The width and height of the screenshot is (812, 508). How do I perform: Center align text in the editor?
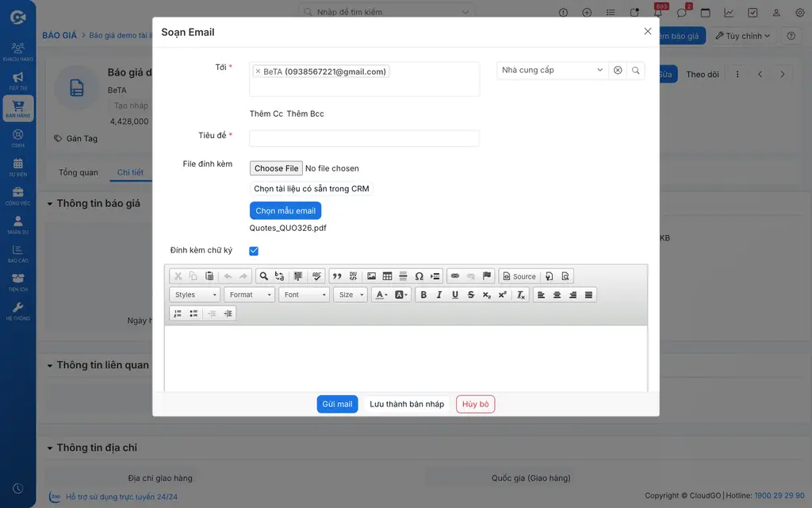tap(557, 295)
